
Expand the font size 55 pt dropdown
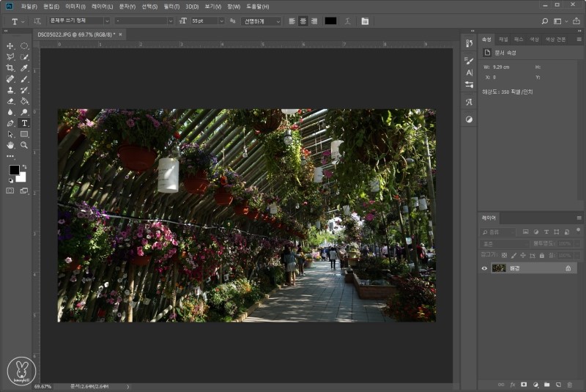(x=221, y=21)
